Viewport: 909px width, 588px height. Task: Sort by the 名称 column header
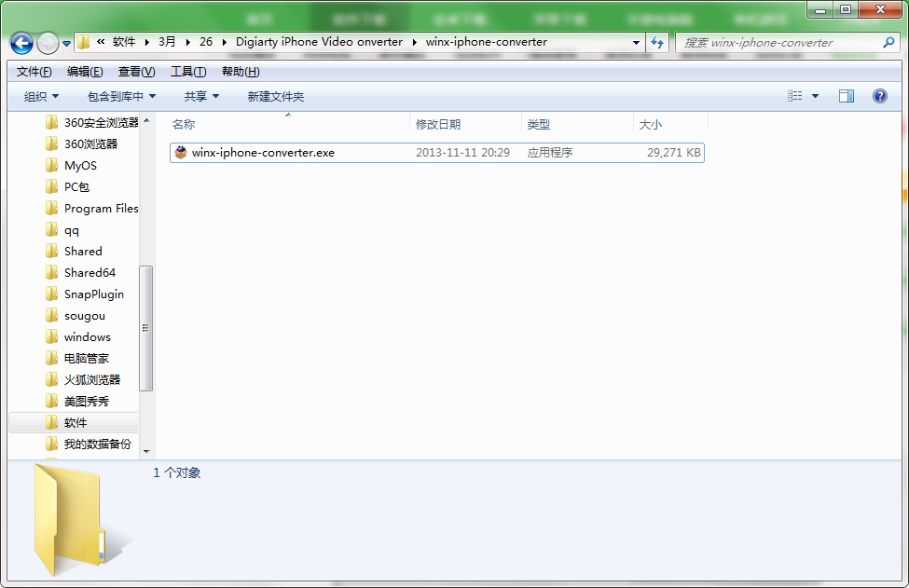tap(289, 125)
